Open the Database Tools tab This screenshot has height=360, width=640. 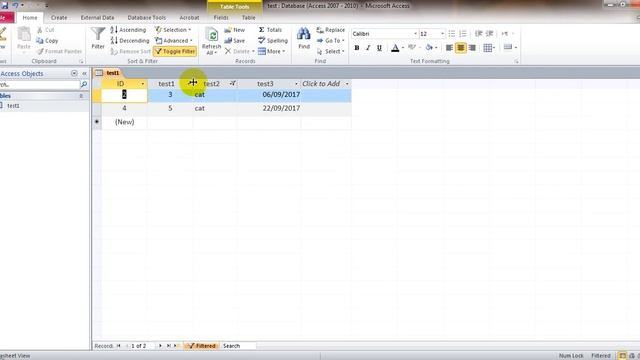tap(147, 18)
